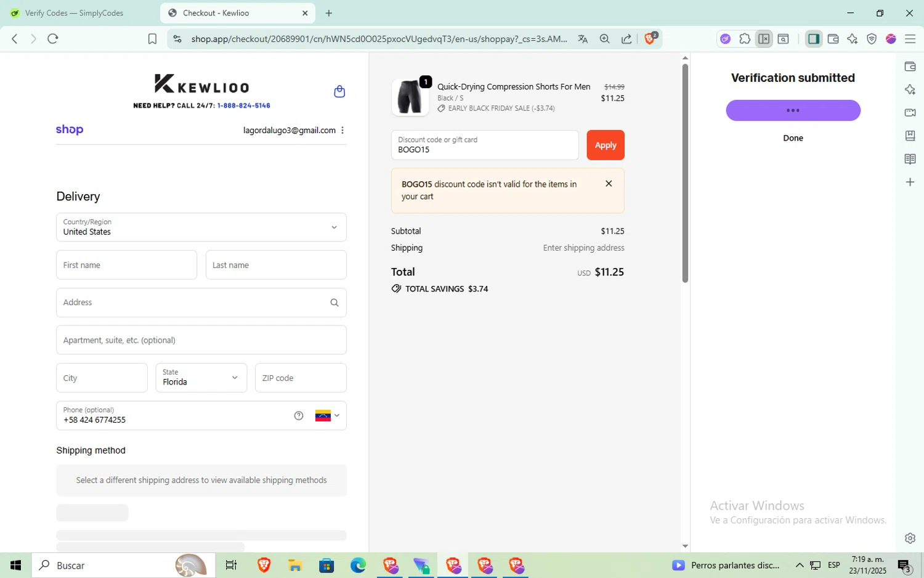Apply the discount code
Screen dimensions: 924x578
coord(605,145)
